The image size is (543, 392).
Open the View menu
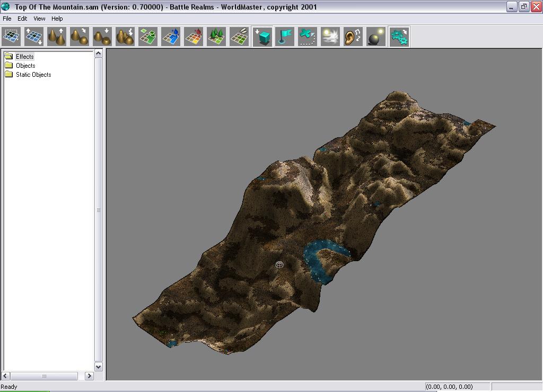(39, 19)
